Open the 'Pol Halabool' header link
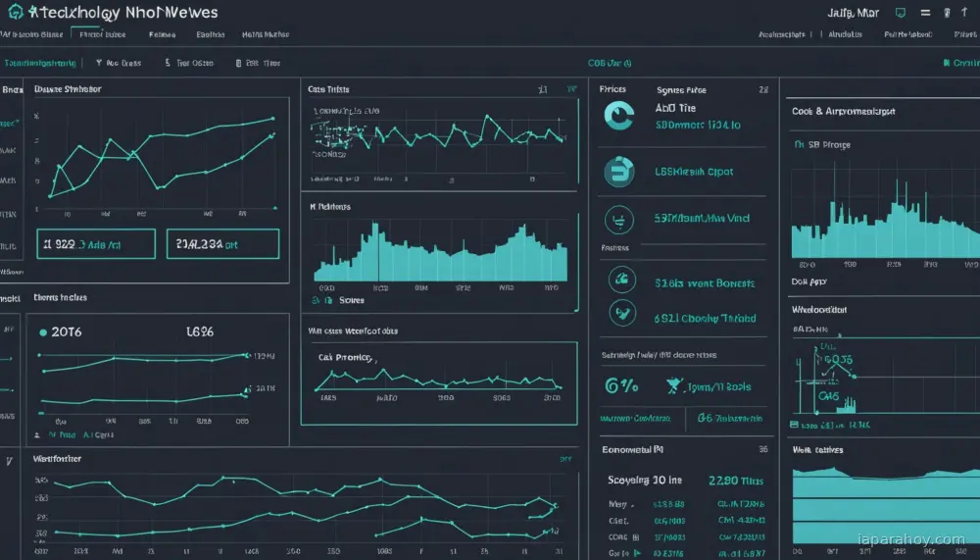The width and height of the screenshot is (980, 560). click(908, 34)
